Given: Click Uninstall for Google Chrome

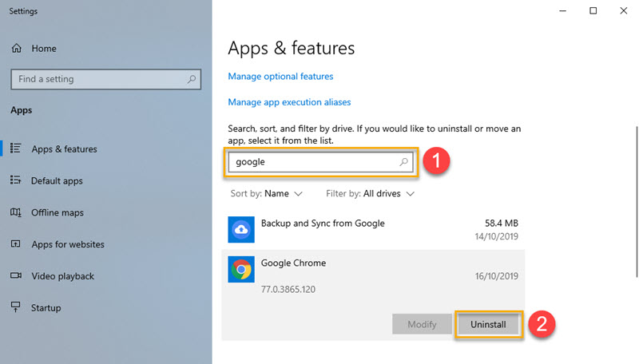Looking at the screenshot, I should [489, 325].
